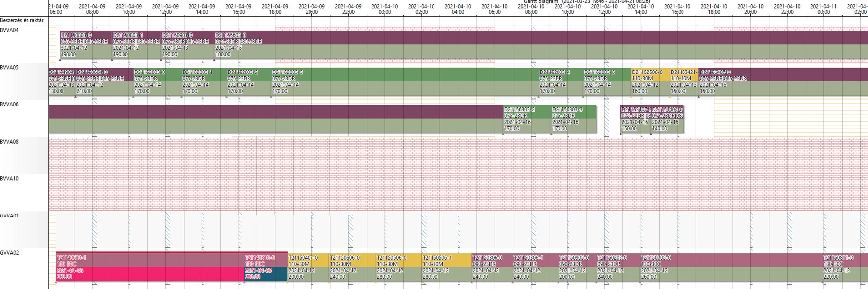The height and width of the screenshot is (289, 868).
Task: Click the BVVA04 resource row label
Action: coord(9,30)
